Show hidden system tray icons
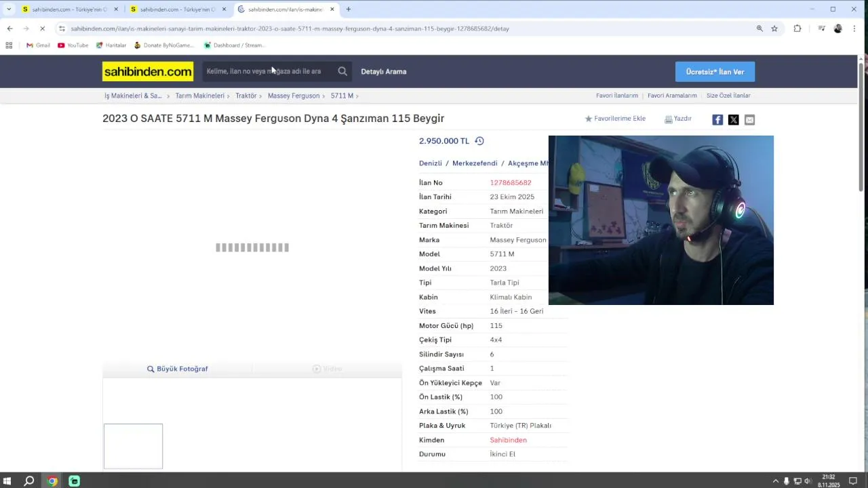This screenshot has height=488, width=868. coord(776,481)
